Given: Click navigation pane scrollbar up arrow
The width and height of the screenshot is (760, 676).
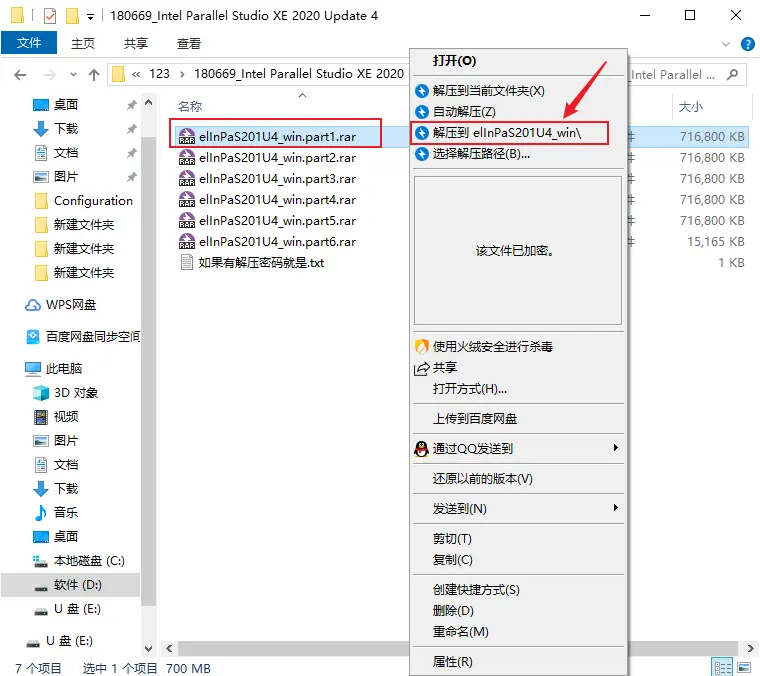Looking at the screenshot, I should (148, 102).
